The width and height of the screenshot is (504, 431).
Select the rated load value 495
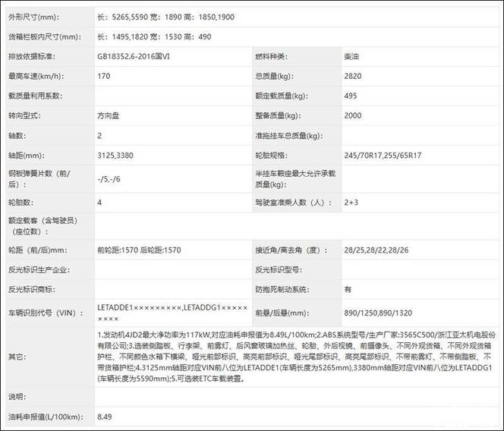[351, 96]
